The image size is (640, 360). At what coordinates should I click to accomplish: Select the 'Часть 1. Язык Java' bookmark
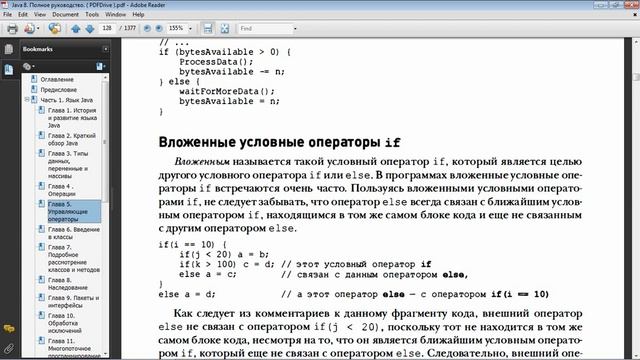coord(67,100)
